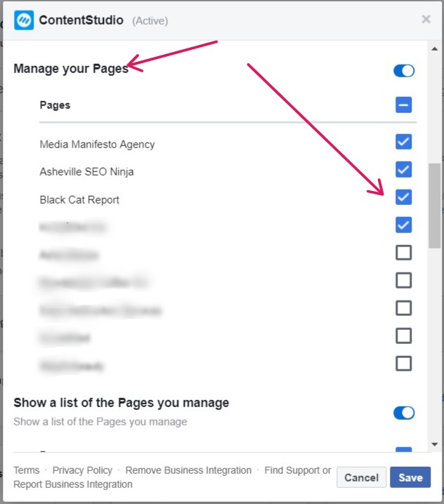Uncheck Asheville SEO Ninja page
Image resolution: width=444 pixels, height=504 pixels.
(403, 169)
